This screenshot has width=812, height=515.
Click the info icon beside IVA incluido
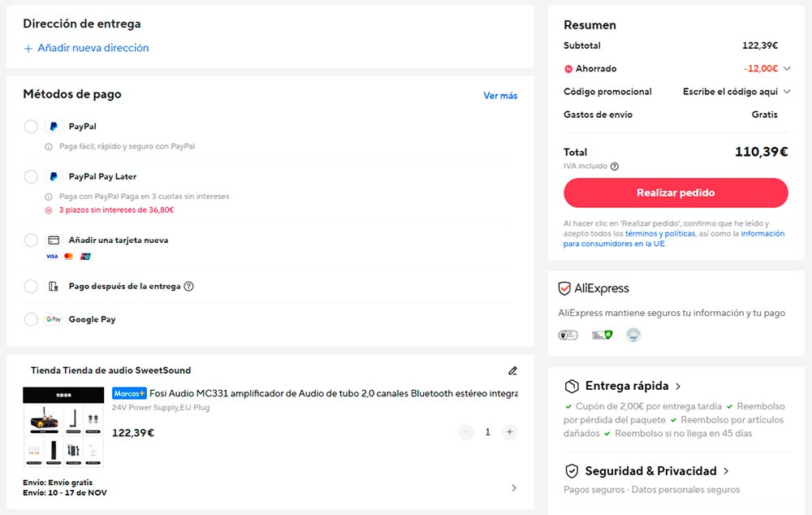coord(614,167)
